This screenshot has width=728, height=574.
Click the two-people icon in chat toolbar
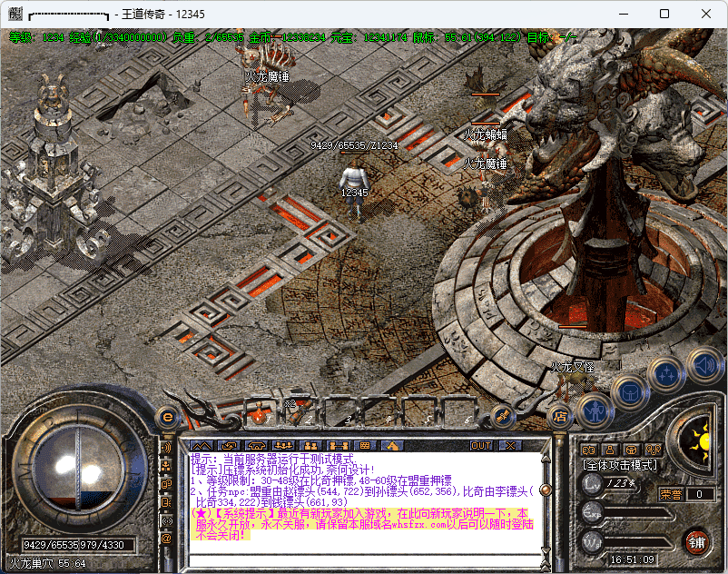(310, 446)
